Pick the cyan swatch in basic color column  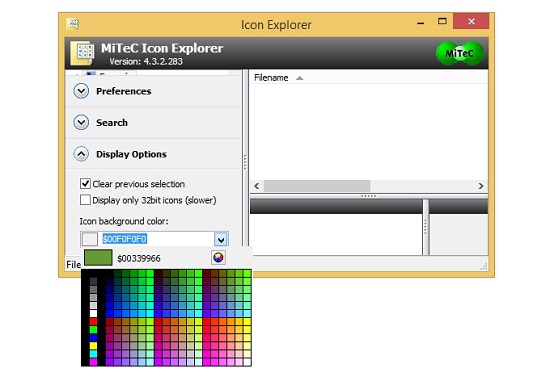tap(93, 354)
